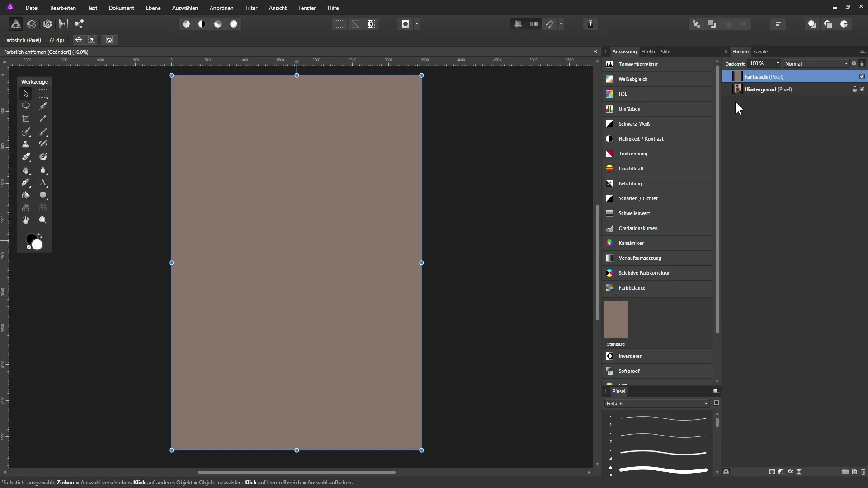
Task: Select the blur droplet tool
Action: 43,170
